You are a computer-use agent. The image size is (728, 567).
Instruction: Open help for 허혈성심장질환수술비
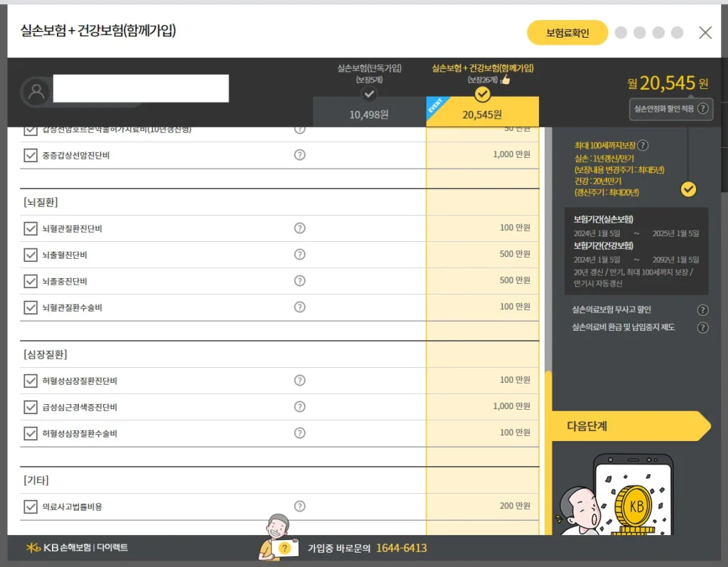pyautogui.click(x=299, y=433)
